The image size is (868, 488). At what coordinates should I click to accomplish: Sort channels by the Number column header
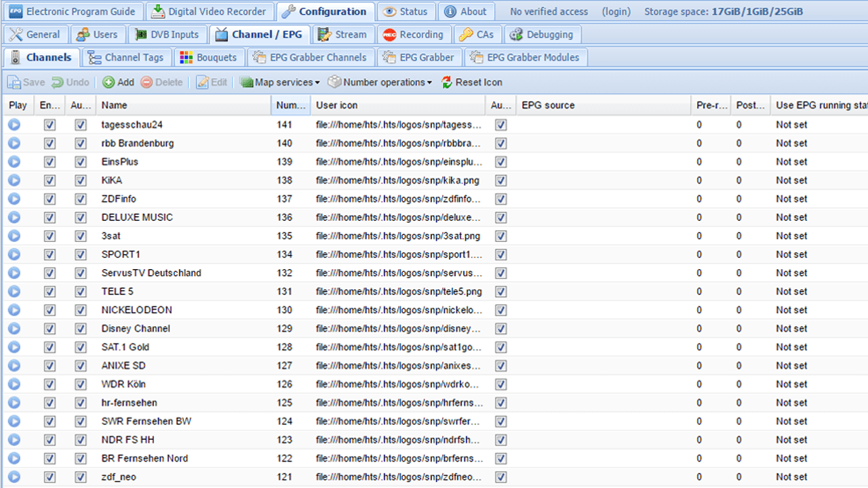pyautogui.click(x=291, y=105)
